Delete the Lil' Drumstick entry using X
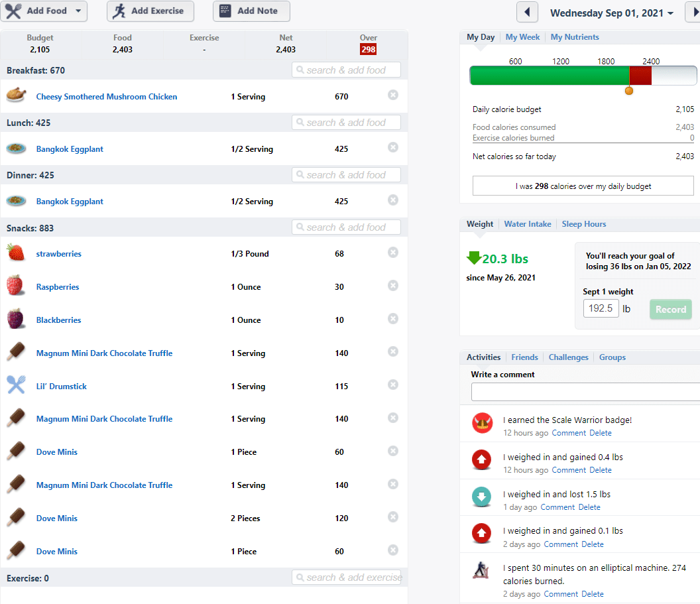The height and width of the screenshot is (604, 700). click(x=393, y=385)
